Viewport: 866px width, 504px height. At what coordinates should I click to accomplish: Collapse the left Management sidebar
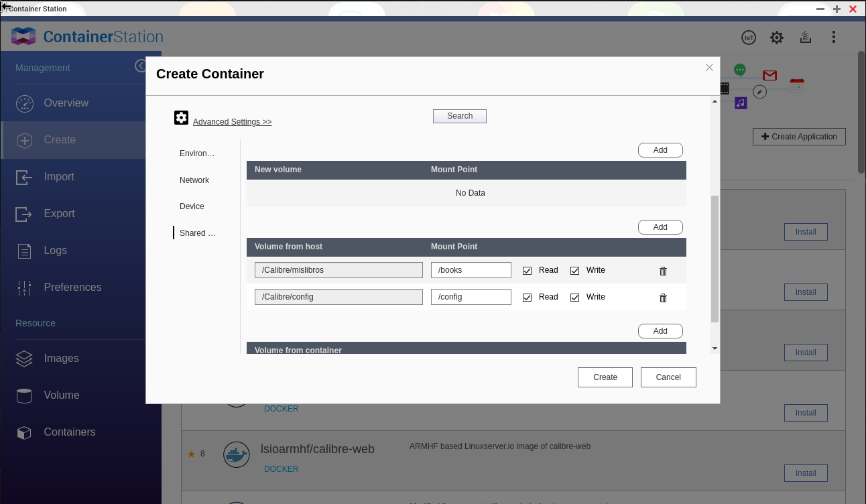pyautogui.click(x=140, y=66)
